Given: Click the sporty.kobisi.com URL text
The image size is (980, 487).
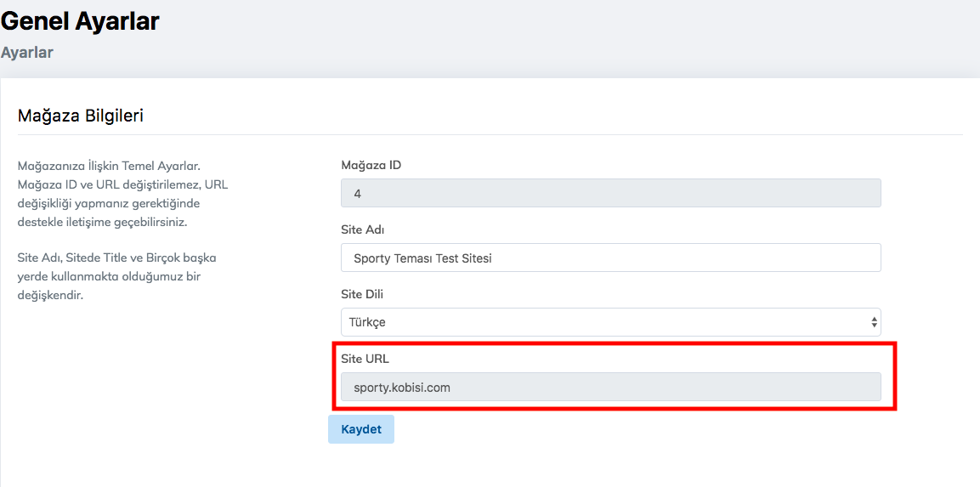Looking at the screenshot, I should tap(402, 387).
